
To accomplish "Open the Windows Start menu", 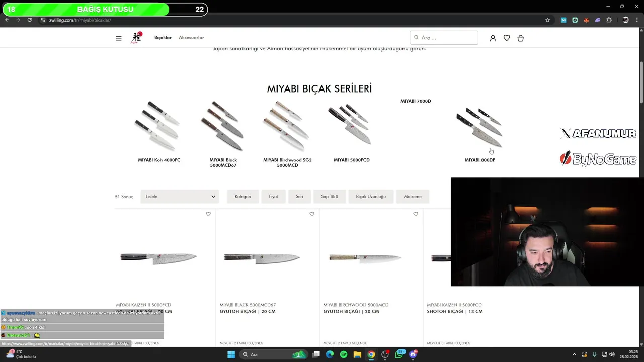I will [231, 354].
